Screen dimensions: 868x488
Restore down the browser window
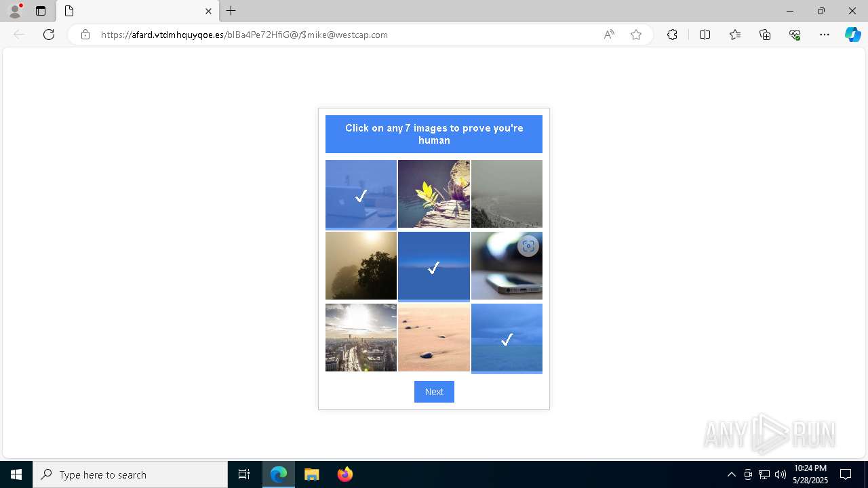821,11
